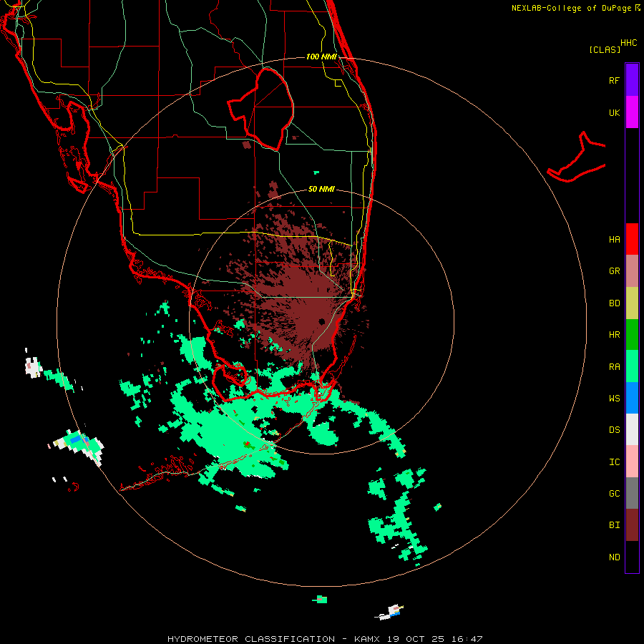Click the BI legend label
Screen dimensions: 644x644
click(614, 525)
